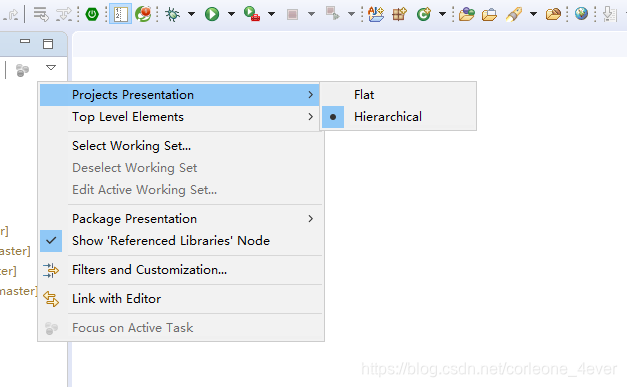Click the Drop to Frame toolbar icon
Image resolution: width=627 pixels, height=387 pixels.
coord(41,14)
